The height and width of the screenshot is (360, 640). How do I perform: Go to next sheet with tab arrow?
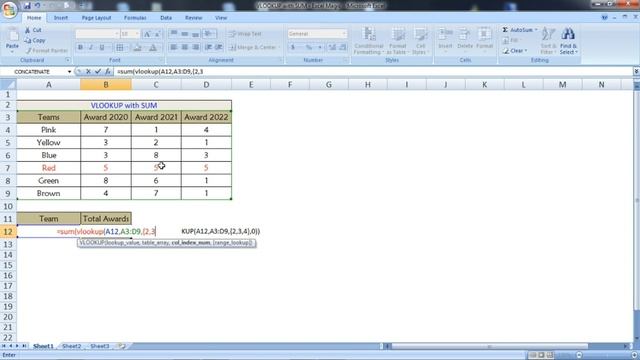point(17,346)
